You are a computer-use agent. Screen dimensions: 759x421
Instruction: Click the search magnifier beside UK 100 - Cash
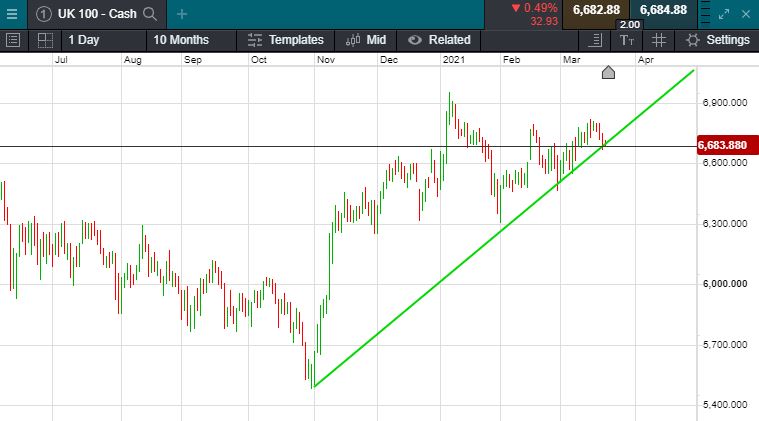coord(150,14)
